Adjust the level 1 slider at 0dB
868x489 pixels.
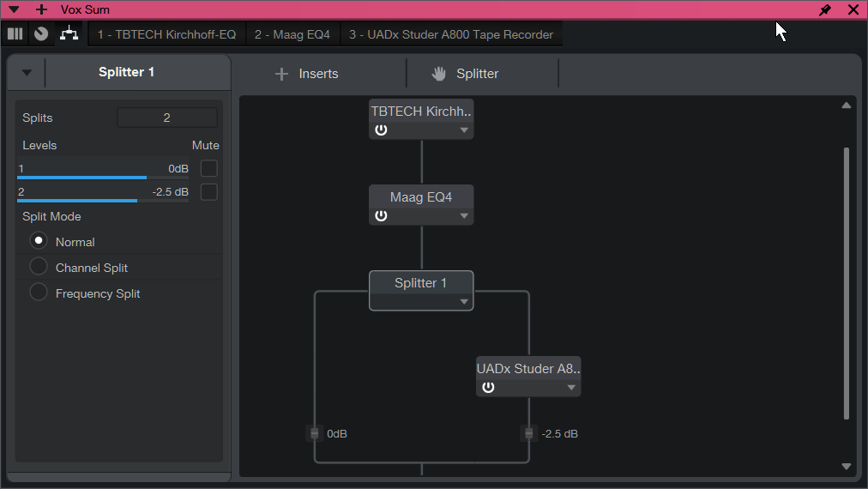(x=103, y=169)
